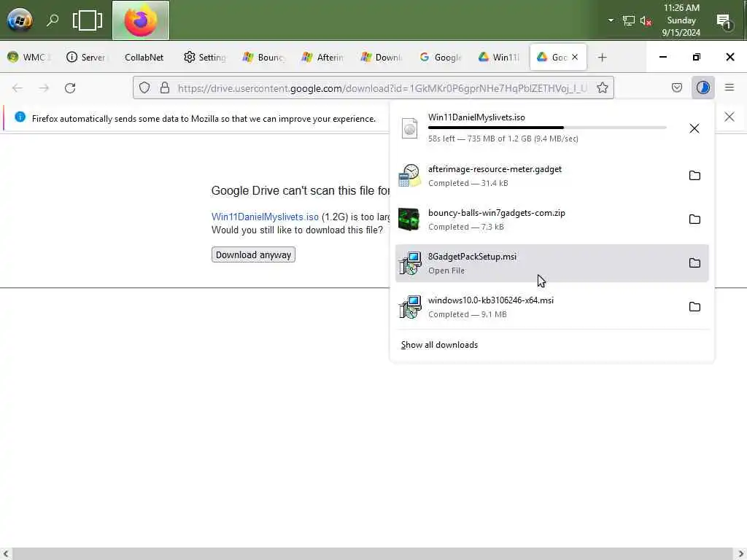Click the Win11DanielMyslivets.iso download progress bar

[x=547, y=128]
